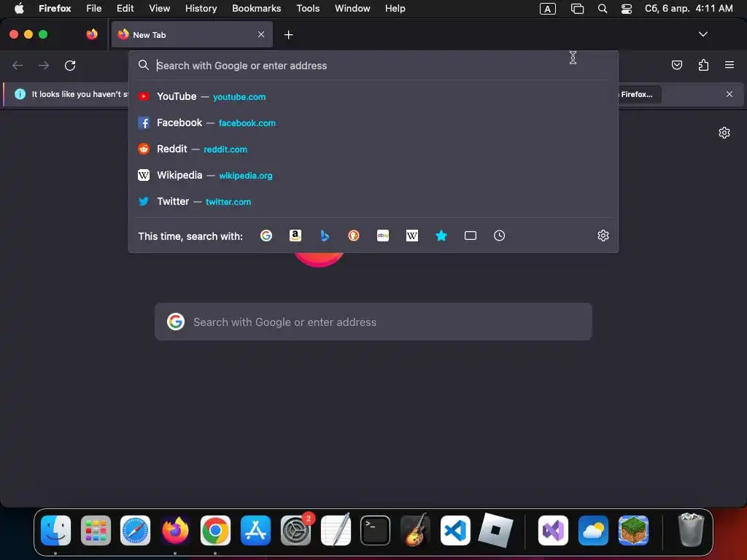The height and width of the screenshot is (560, 747).
Task: Choose the Wikipedia search engine icon
Action: 412,236
